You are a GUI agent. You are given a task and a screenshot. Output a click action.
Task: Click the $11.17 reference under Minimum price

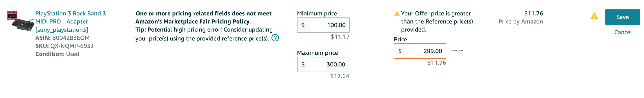tap(340, 37)
